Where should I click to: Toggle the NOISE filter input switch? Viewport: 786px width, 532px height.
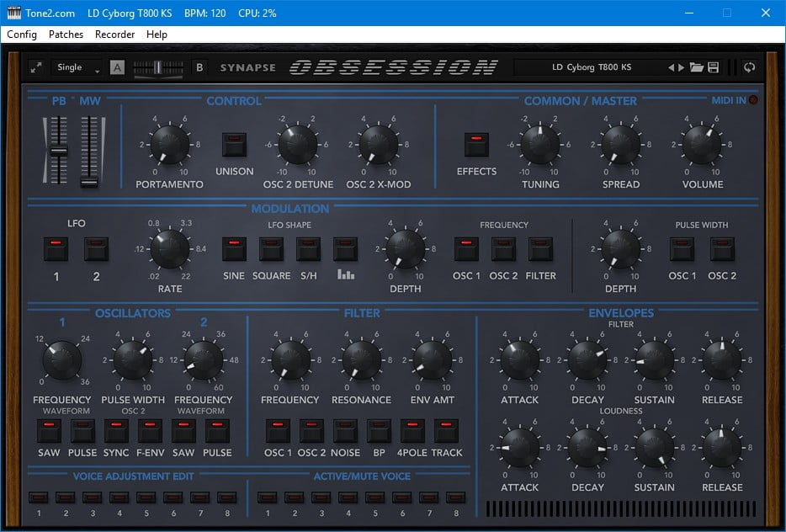(x=345, y=431)
